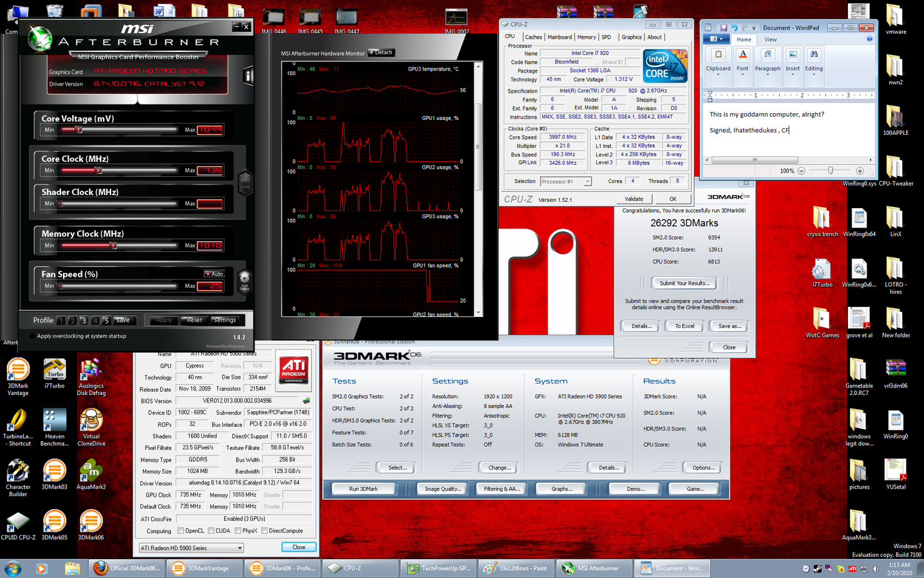This screenshot has width=924, height=578.
Task: Open Windows Explorer from the taskbar
Action: (x=72, y=569)
